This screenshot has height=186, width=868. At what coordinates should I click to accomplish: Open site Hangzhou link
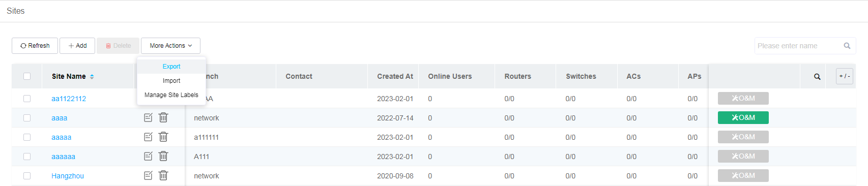(x=68, y=176)
